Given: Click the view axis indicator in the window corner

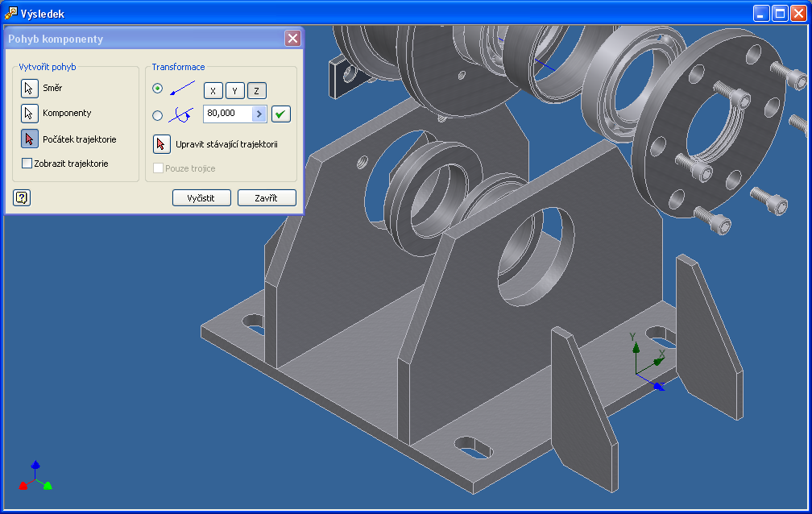Looking at the screenshot, I should pyautogui.click(x=35, y=475).
